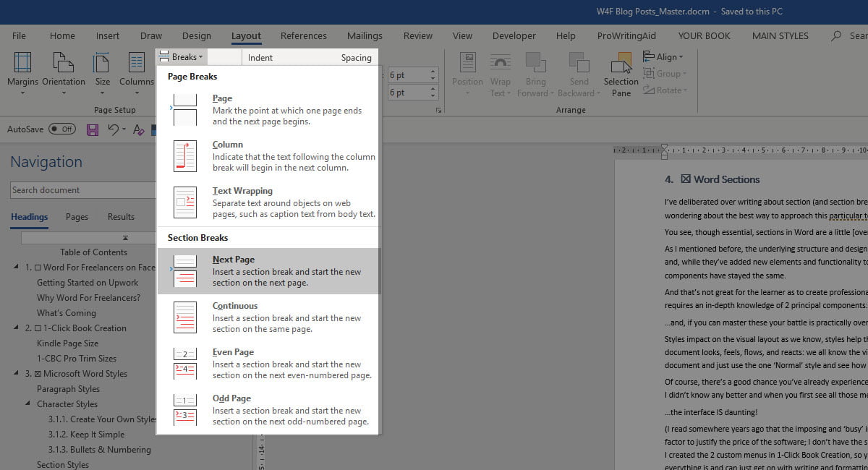Go to 1-CBC Pro Trim Sizes

coord(77,359)
